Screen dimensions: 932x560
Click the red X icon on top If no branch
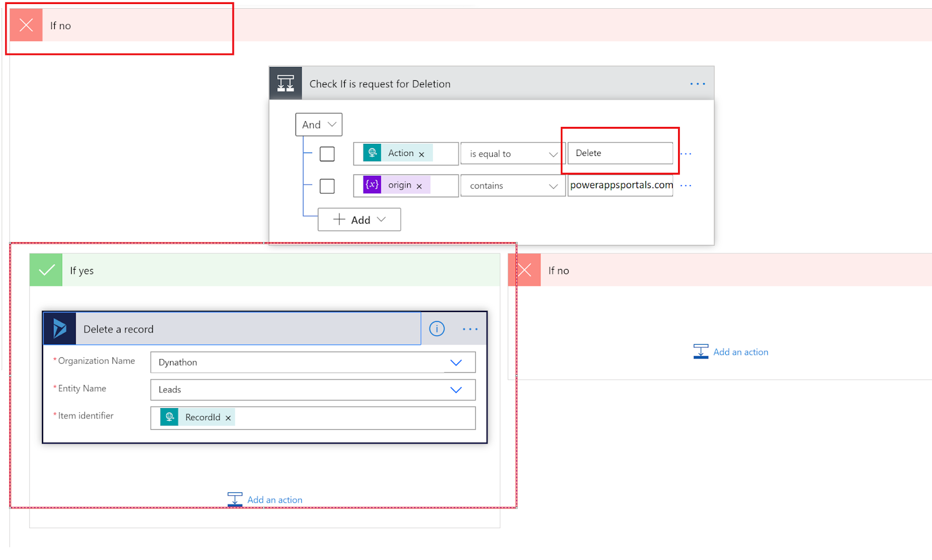click(x=25, y=25)
